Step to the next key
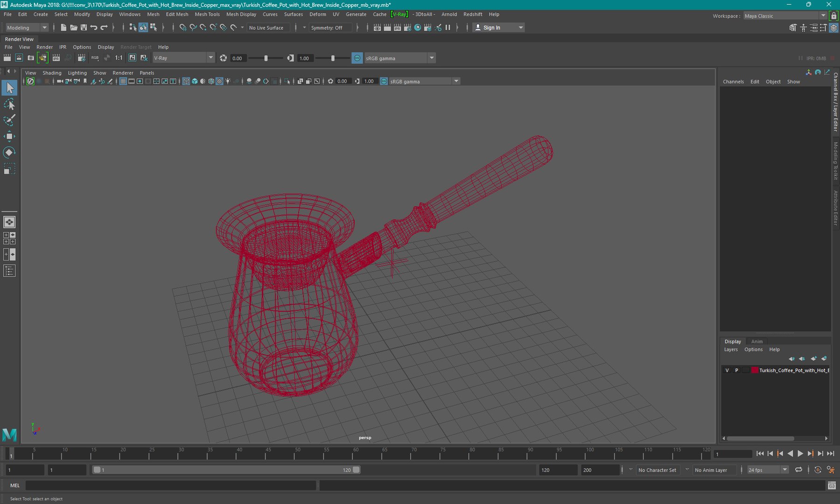Screen dimensions: 840x504 pos(811,454)
